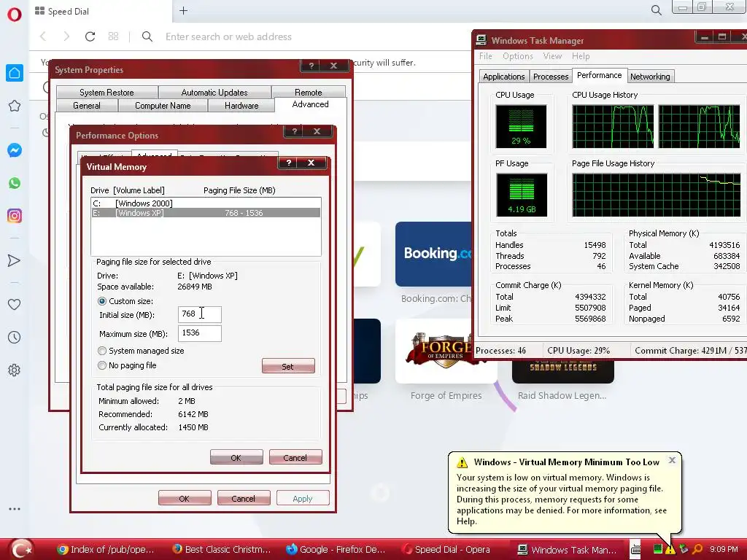
Task: Open the Flow send arrow sidebar icon
Action: [x=15, y=260]
